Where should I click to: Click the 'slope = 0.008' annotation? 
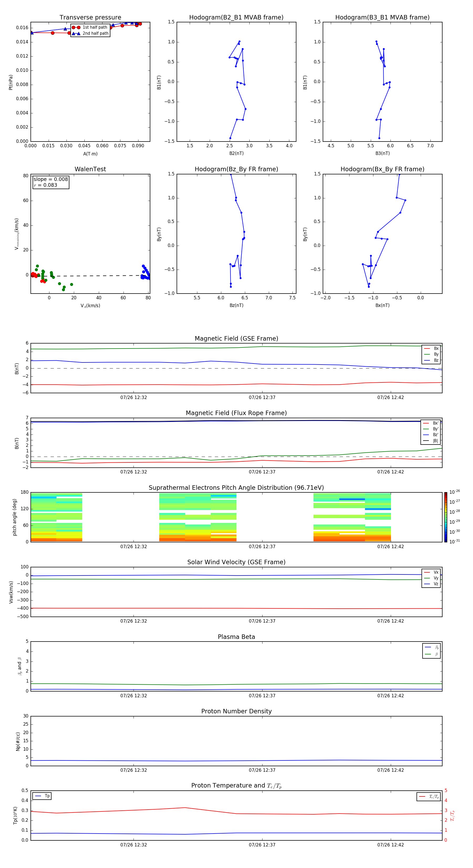[x=50, y=179]
